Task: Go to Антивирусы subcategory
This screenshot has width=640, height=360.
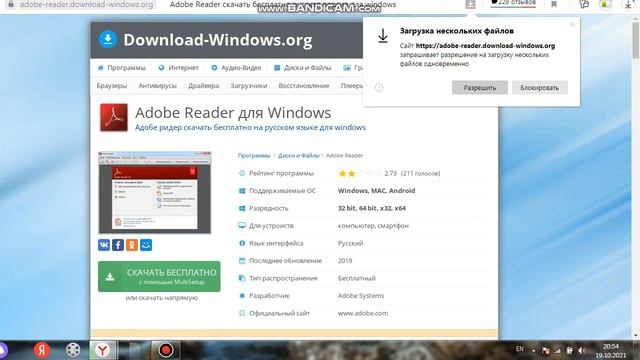Action: [158, 86]
